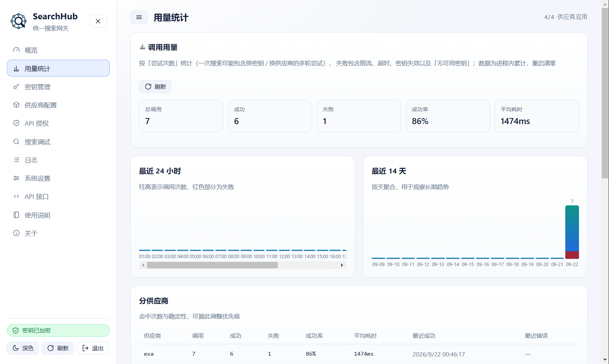Screen dimensions: 609x364
Task: Click the 1474ms cell in exa row
Action: 364,354
